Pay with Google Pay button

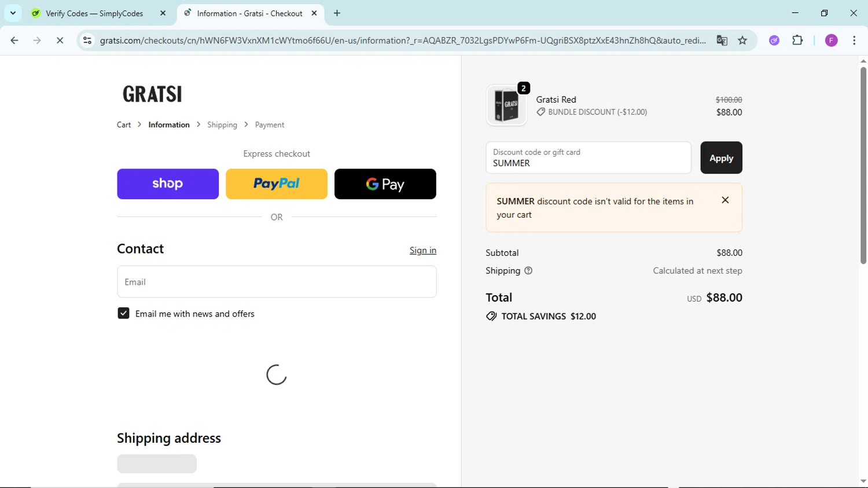(385, 184)
